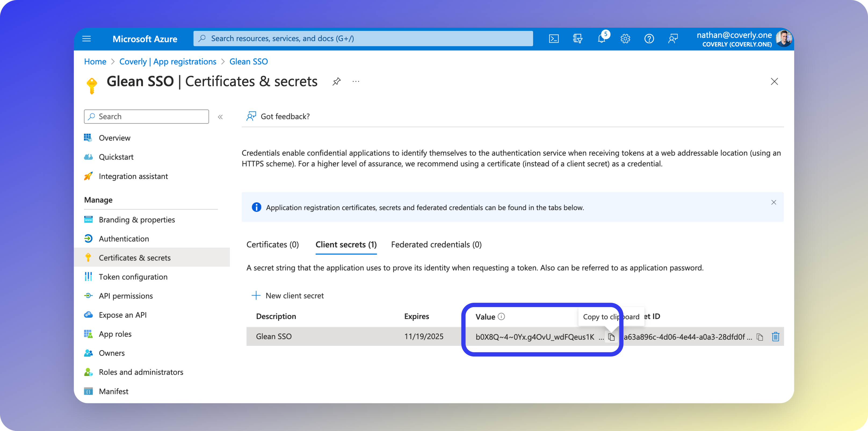Delete the Glean SSO client secret
868x431 pixels.
click(776, 337)
